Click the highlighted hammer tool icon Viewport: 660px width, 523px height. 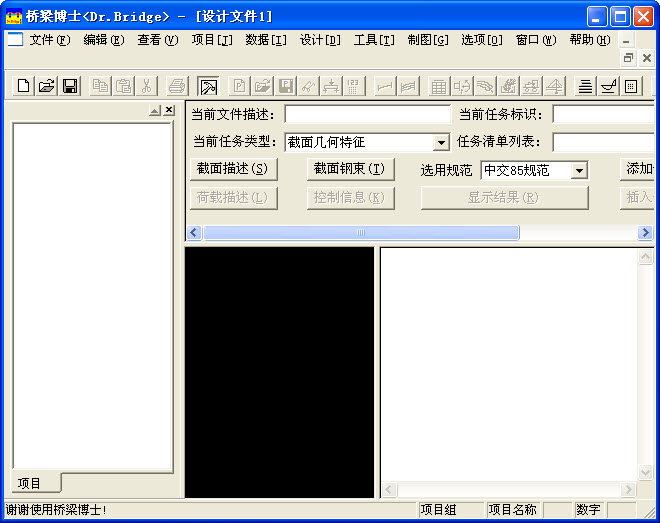(x=208, y=86)
